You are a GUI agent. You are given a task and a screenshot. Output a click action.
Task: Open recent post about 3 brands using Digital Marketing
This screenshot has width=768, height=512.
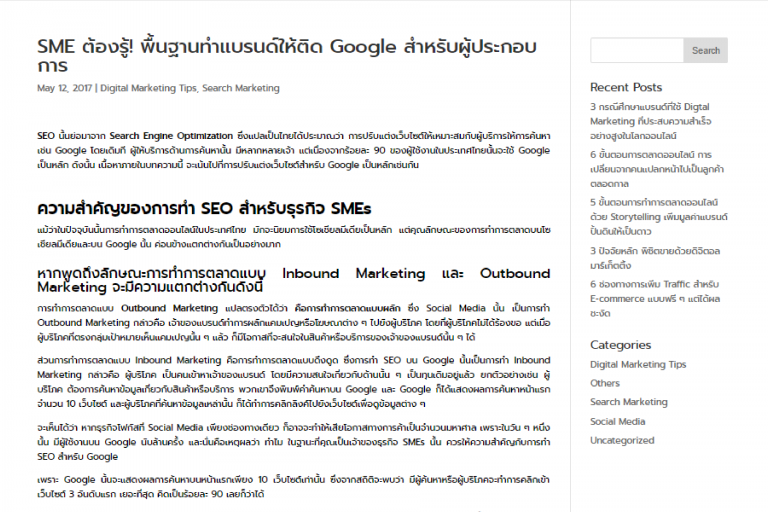650,121
